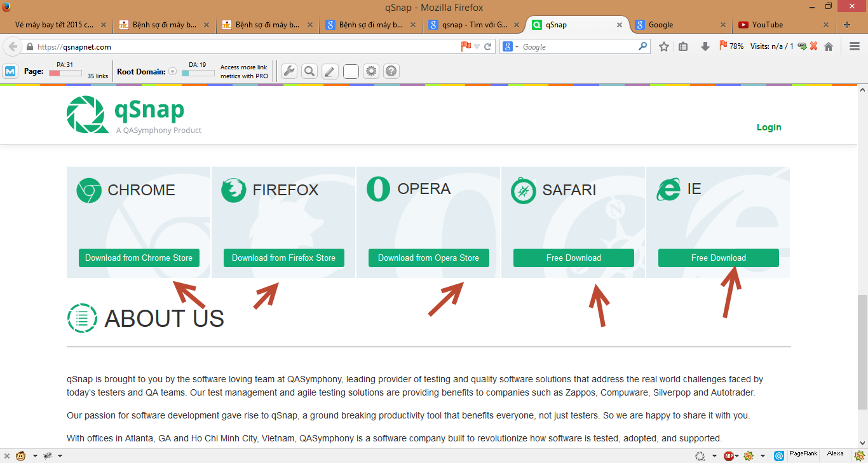This screenshot has width=868, height=463.
Task: Open MozBar wrench tools icon
Action: pyautogui.click(x=289, y=71)
